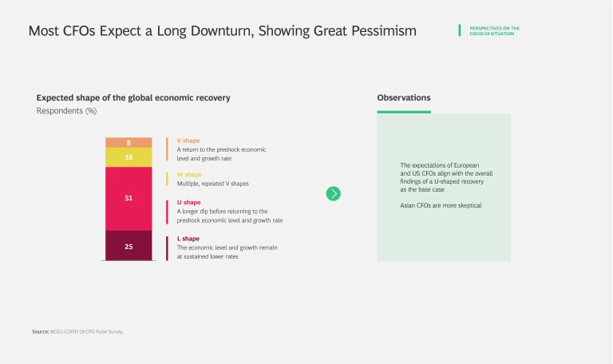The image size is (613, 364).
Task: Click the red bar segment labeled 51
Action: (x=129, y=198)
